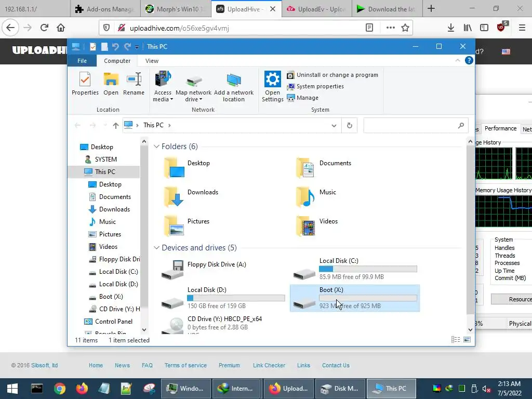Switch to the View ribbon tab
Image resolution: width=532 pixels, height=399 pixels.
coord(152,61)
